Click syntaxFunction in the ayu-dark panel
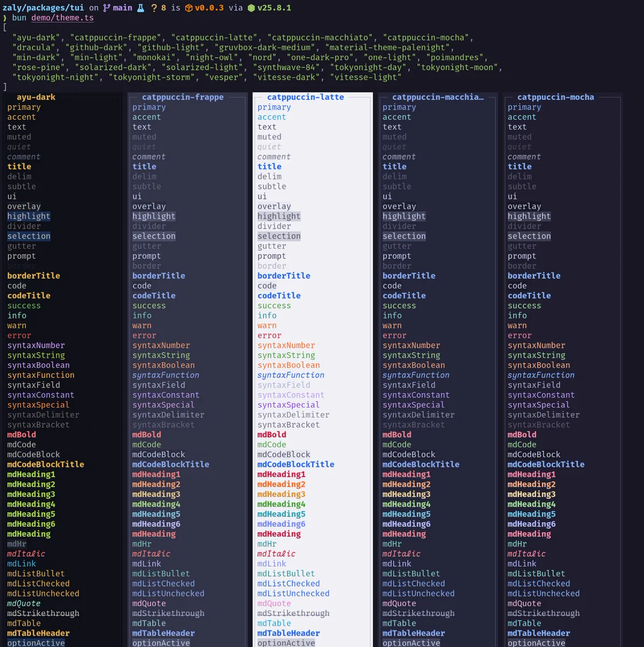Image resolution: width=644 pixels, height=647 pixels. pos(41,375)
